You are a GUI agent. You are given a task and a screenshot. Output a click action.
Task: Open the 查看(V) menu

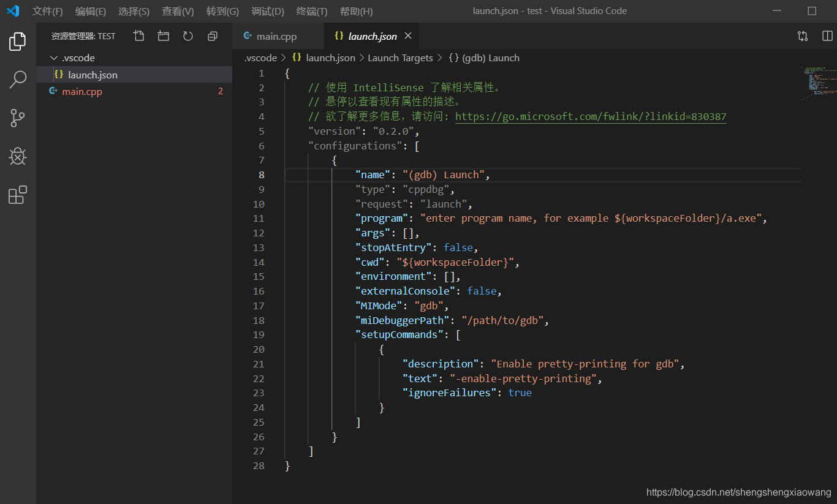point(178,11)
